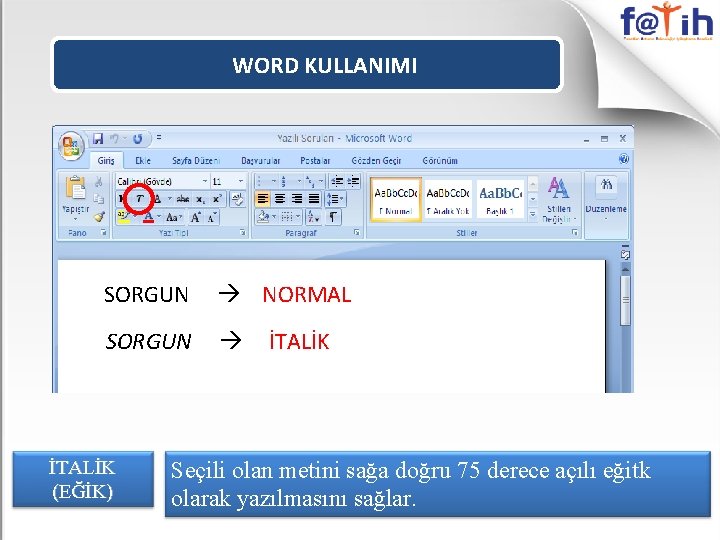Toggle the ruler icon above the scrollbar
720x540 pixels.
625,253
